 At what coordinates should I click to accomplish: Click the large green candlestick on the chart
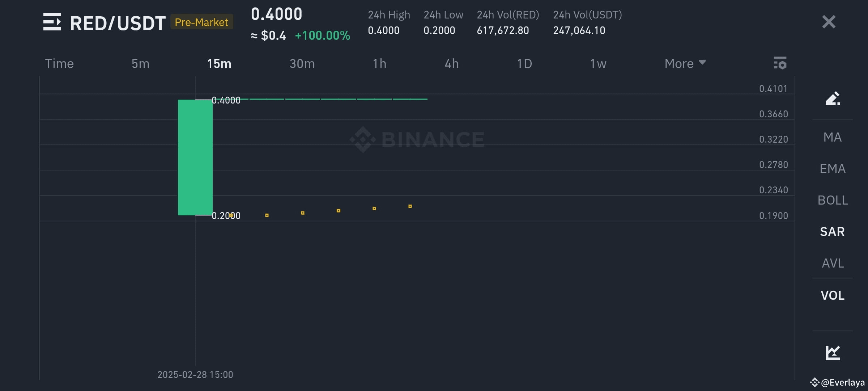(x=195, y=157)
